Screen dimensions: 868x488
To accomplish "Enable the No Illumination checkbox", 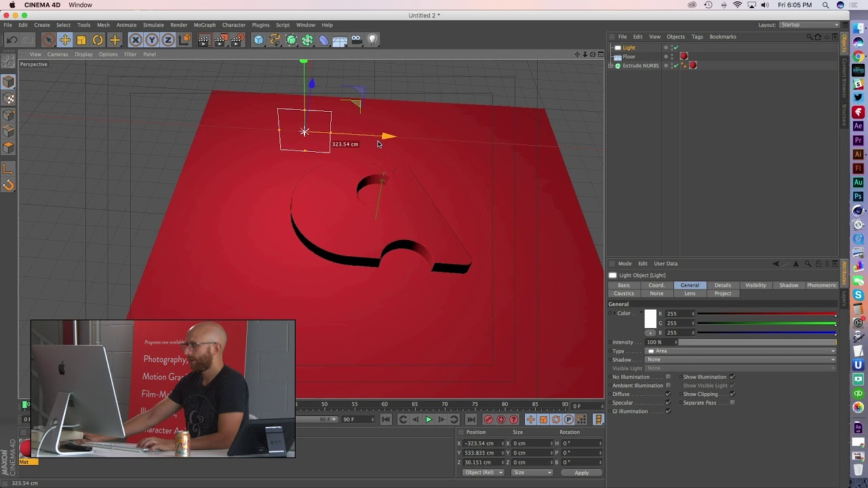I will pyautogui.click(x=668, y=377).
